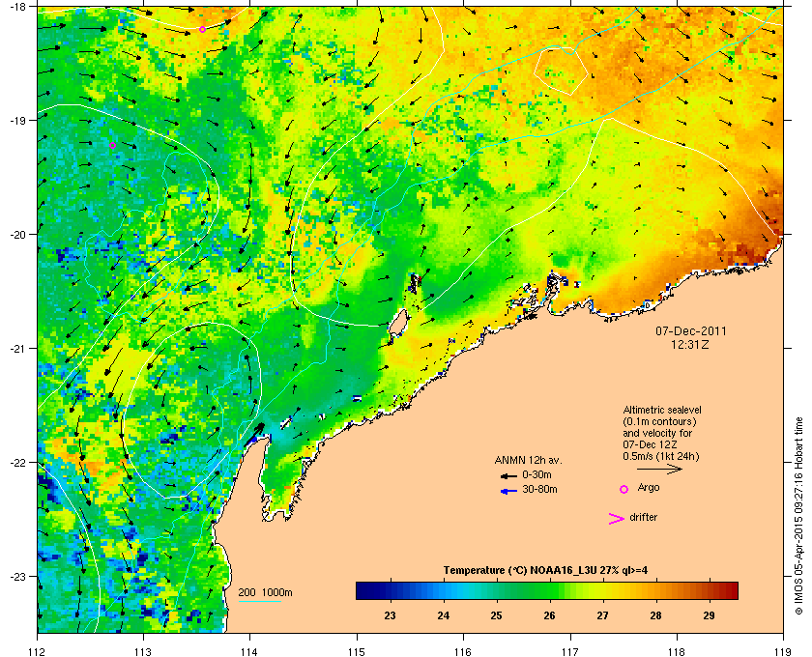Click the black 0-30m ANMN arrow symbol

tap(508, 475)
